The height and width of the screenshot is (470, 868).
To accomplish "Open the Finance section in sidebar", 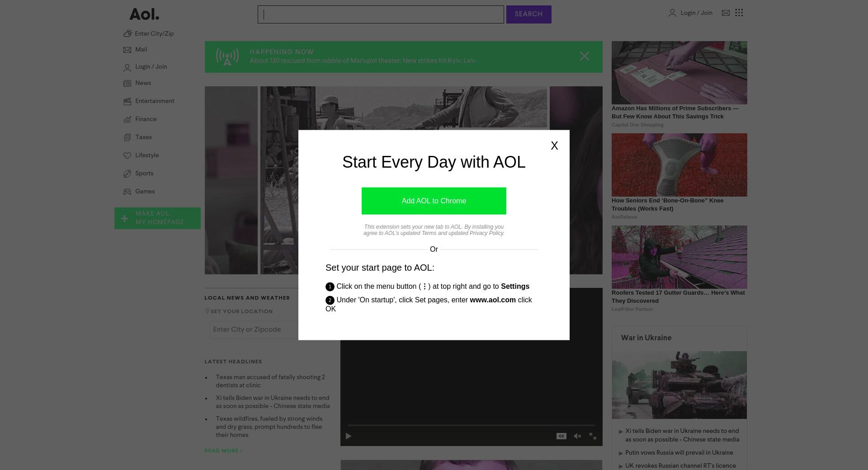I will click(x=146, y=119).
